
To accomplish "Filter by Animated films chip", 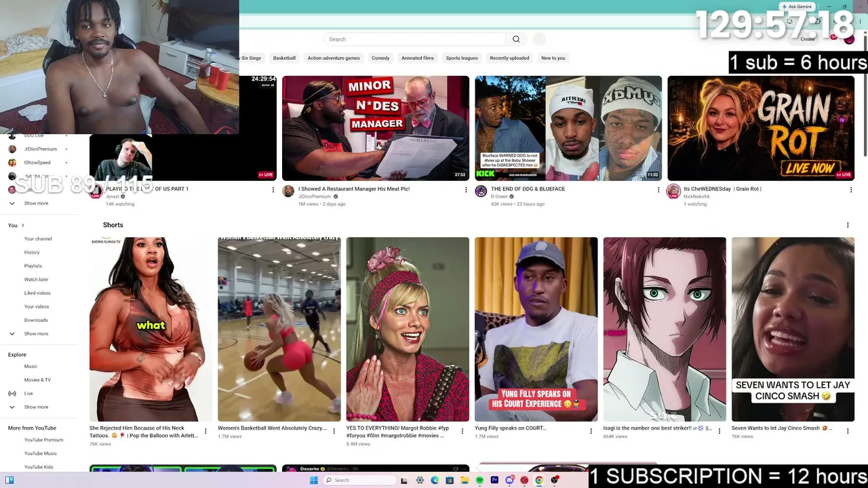I will pyautogui.click(x=418, y=58).
